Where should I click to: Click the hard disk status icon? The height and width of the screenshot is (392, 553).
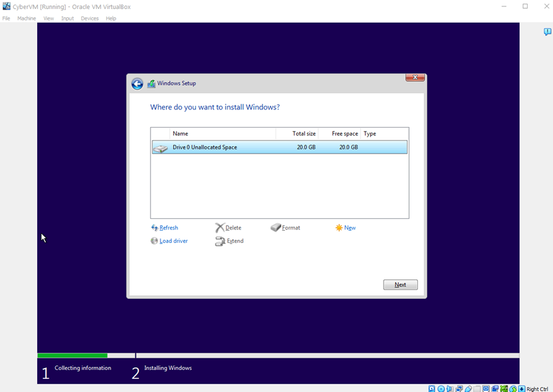pyautogui.click(x=431, y=389)
